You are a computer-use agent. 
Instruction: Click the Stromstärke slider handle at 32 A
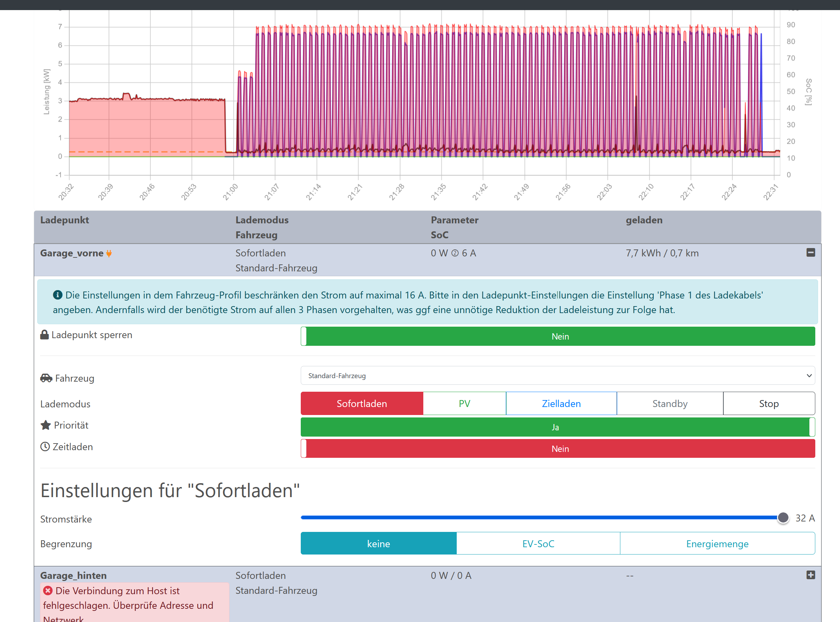783,518
